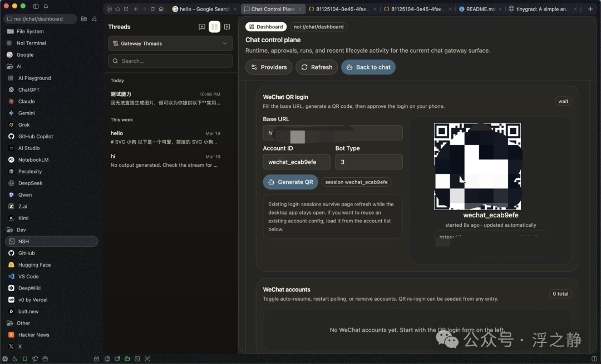Open Perplexity in the sidebar
The image size is (601, 364).
(30, 172)
